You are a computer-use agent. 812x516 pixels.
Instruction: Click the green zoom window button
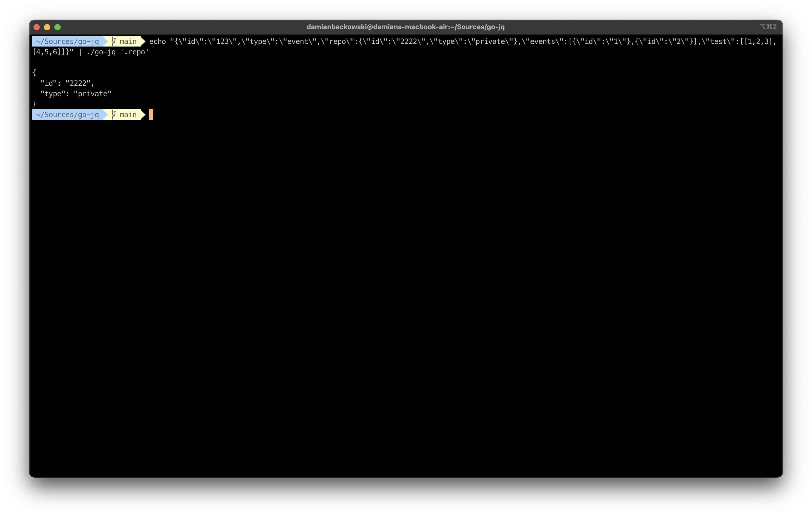tap(58, 27)
